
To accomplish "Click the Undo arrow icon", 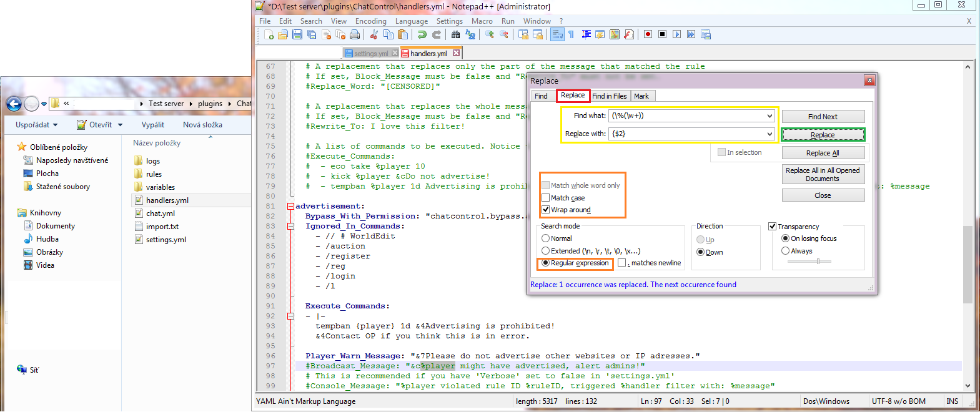I will pyautogui.click(x=422, y=35).
